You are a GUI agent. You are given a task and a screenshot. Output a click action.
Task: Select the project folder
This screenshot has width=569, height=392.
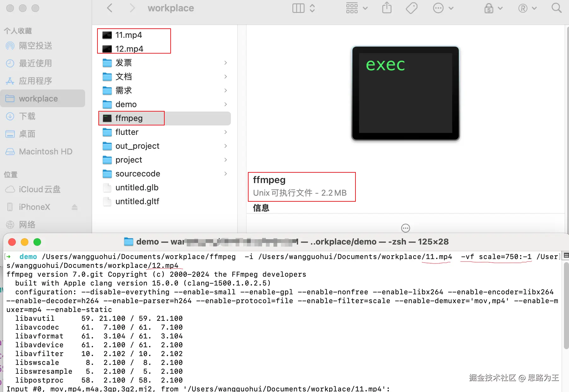pos(165,160)
